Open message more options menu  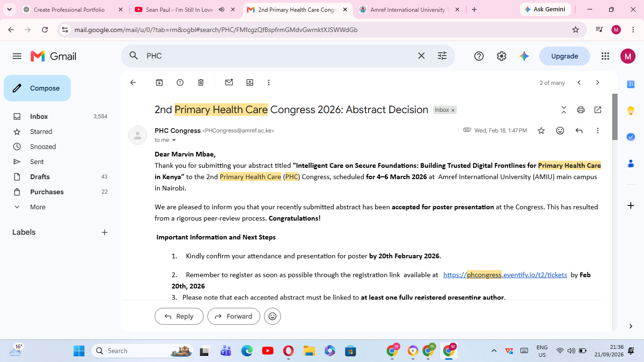click(598, 131)
